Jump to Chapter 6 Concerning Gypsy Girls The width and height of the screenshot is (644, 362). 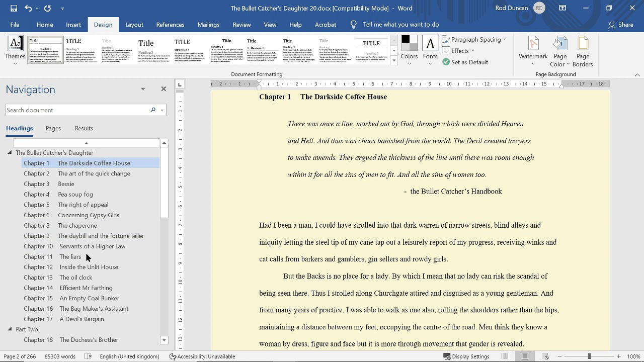click(71, 215)
